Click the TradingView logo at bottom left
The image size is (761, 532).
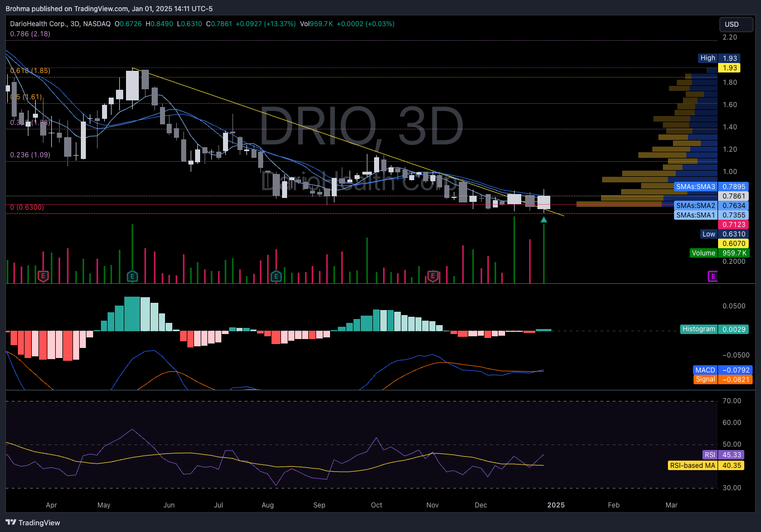(33, 523)
